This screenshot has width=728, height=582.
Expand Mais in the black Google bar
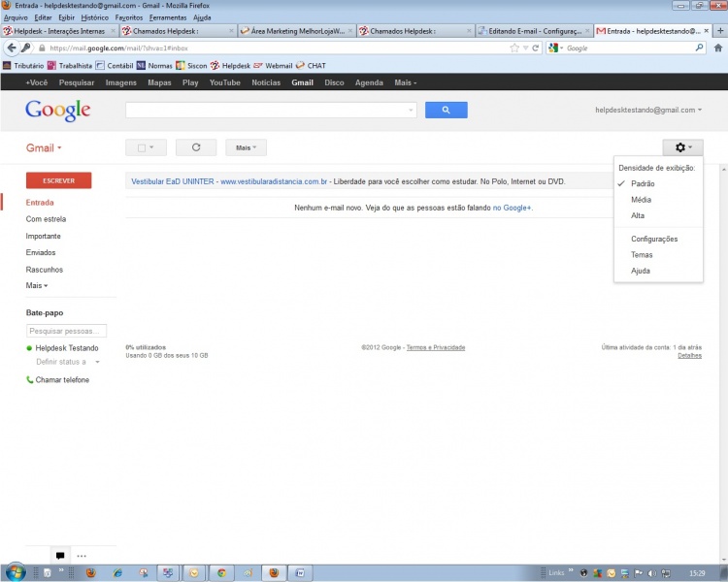coord(406,82)
